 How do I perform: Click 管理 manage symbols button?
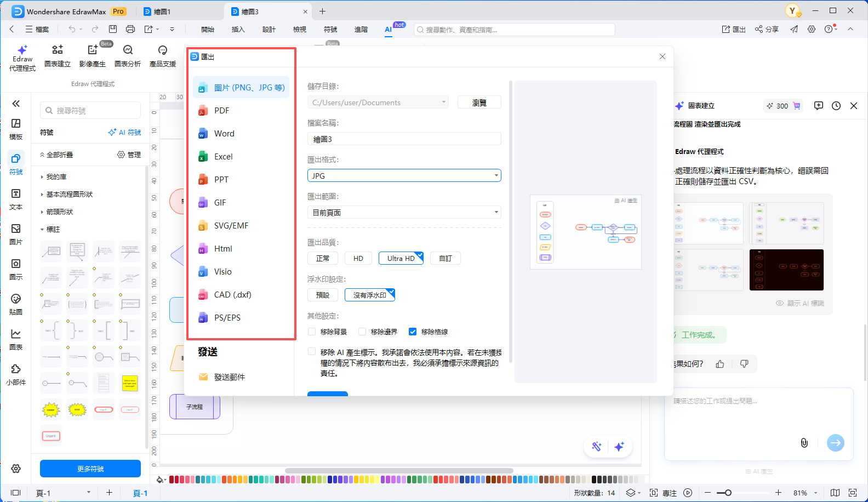(x=129, y=155)
